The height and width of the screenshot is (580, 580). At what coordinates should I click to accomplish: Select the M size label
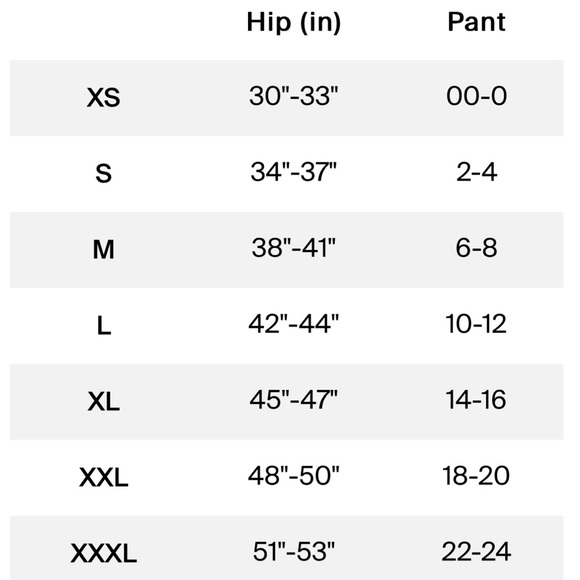pos(103,250)
